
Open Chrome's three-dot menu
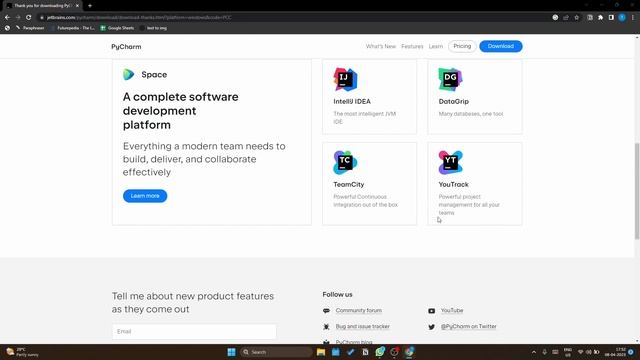633,18
